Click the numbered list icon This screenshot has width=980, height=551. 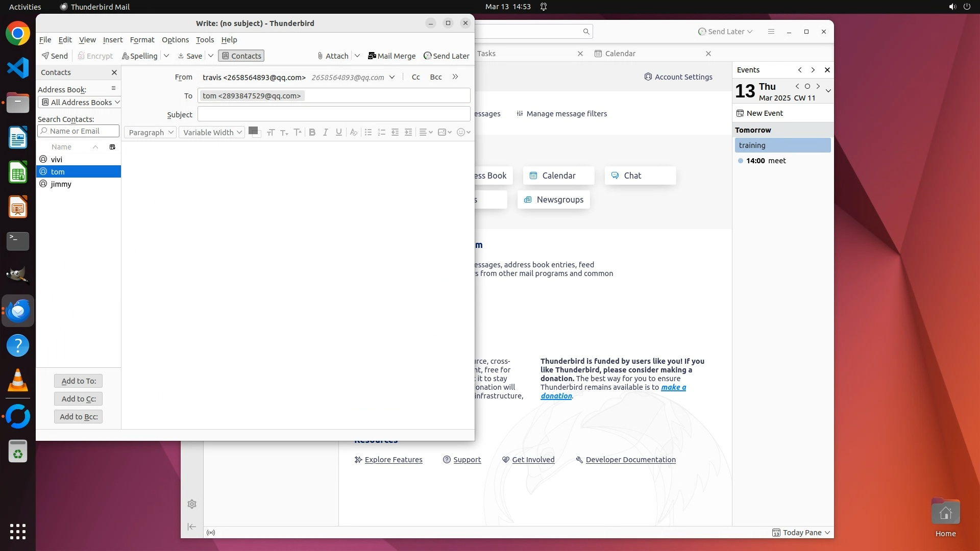tap(381, 132)
